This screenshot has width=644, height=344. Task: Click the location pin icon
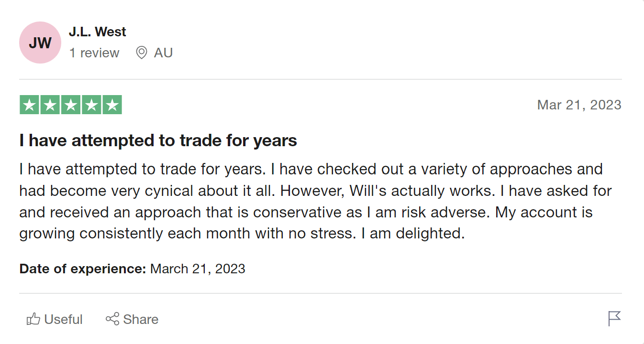point(141,53)
